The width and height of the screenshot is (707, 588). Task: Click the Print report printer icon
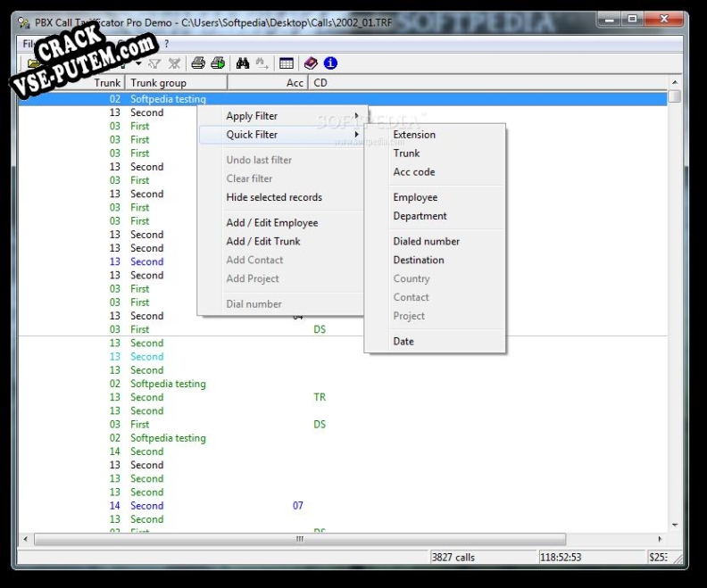pos(198,63)
